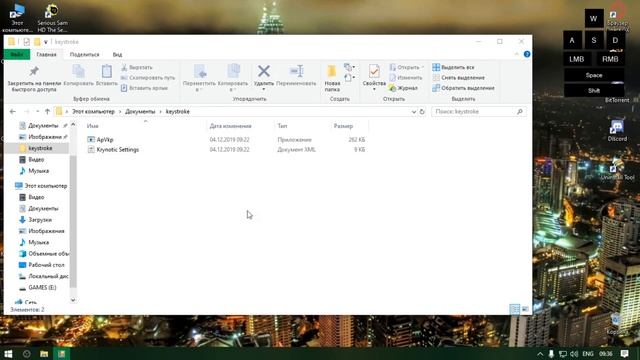Sort by the Name column header
Image resolution: width=640 pixels, height=360 pixels.
click(93, 126)
